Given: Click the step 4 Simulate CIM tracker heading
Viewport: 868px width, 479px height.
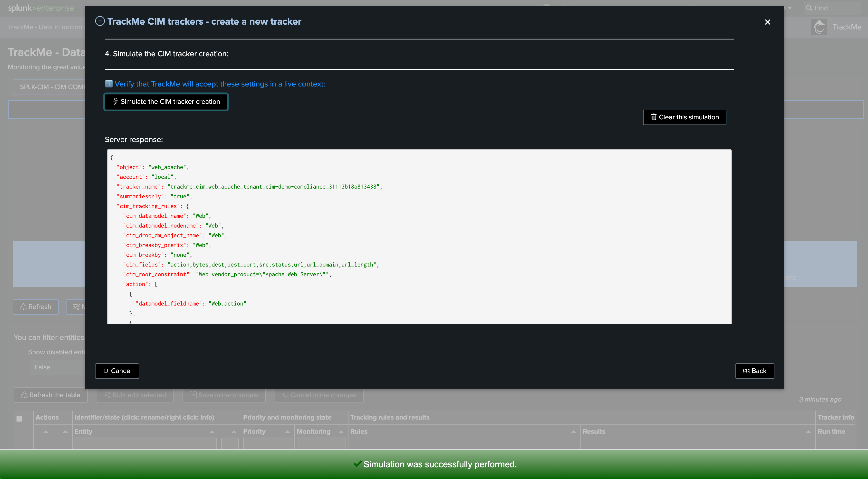Looking at the screenshot, I should click(166, 54).
